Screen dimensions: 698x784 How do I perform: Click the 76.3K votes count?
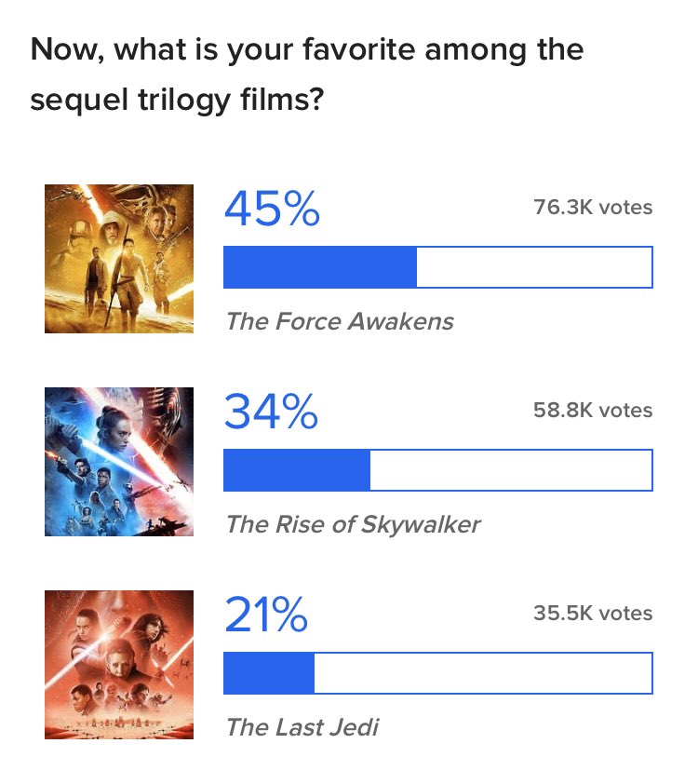593,207
